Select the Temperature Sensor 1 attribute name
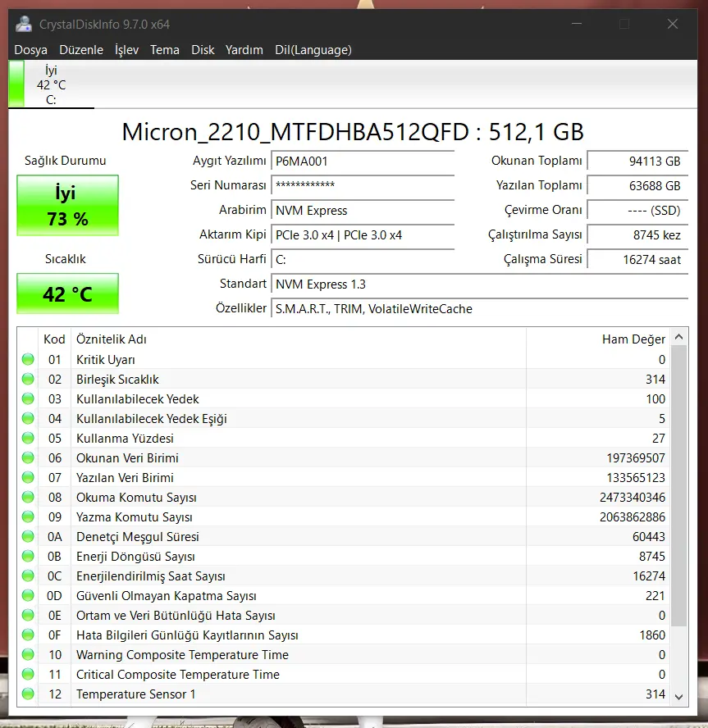Viewport: 708px width, 728px height. click(135, 694)
